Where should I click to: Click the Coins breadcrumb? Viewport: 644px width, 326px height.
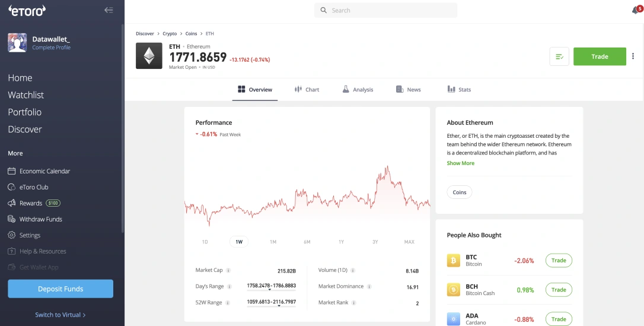click(x=191, y=34)
